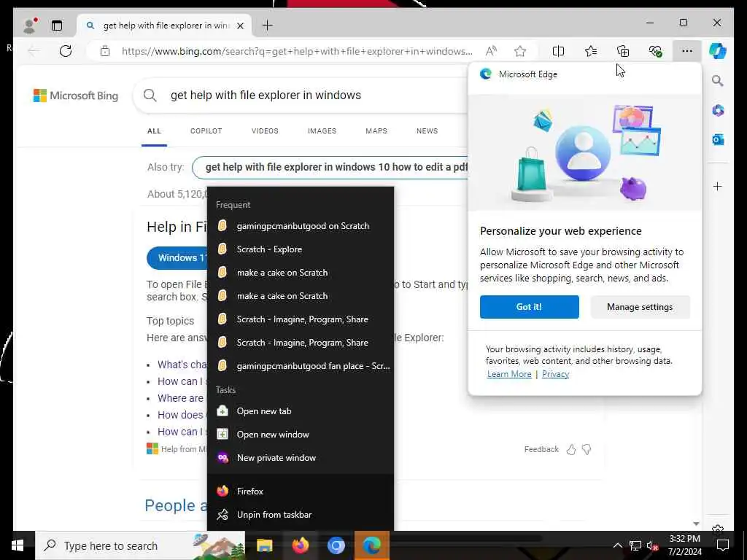Image resolution: width=747 pixels, height=560 pixels.
Task: Switch to the IMAGES tab
Action: 322,131
